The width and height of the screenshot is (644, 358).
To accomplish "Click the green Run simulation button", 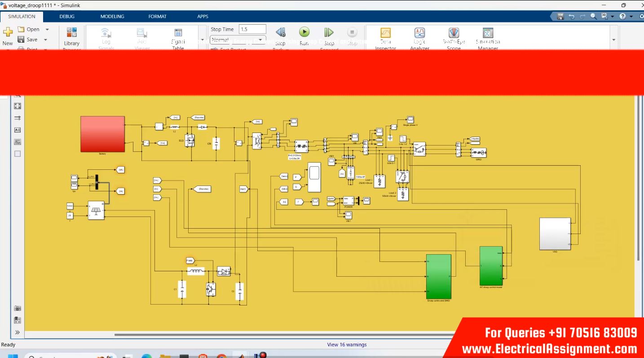I will [x=304, y=32].
